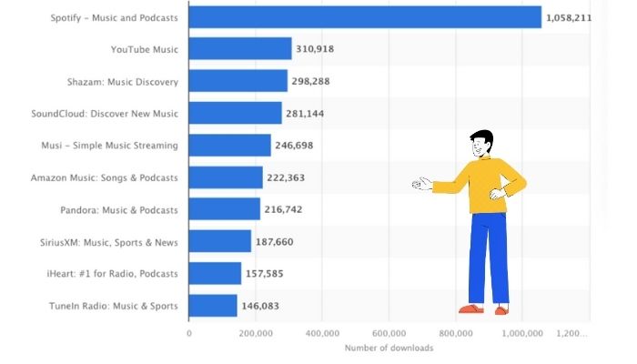The image size is (637, 364).
Task: Click the SoundCloud: Discover New Music bar
Action: click(x=235, y=113)
